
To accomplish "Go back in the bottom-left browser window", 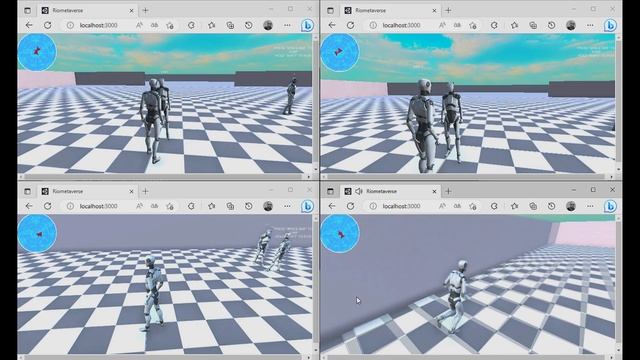I will click(29, 206).
